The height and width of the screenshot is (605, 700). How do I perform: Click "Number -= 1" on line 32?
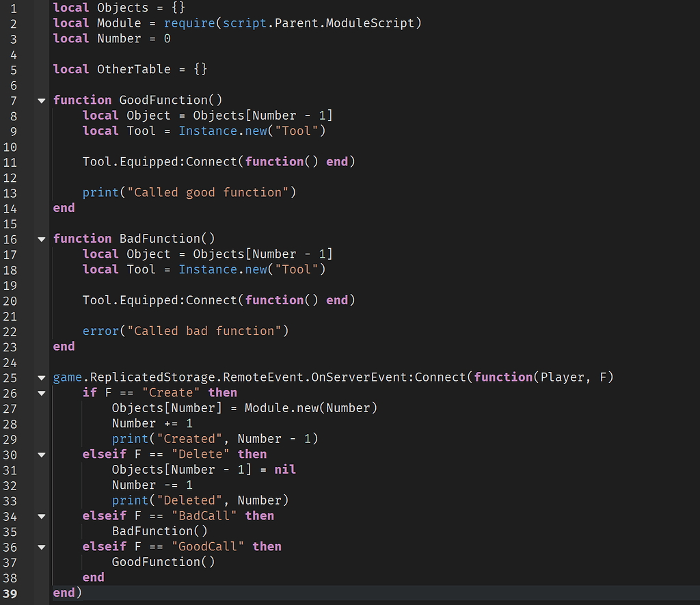click(x=152, y=485)
